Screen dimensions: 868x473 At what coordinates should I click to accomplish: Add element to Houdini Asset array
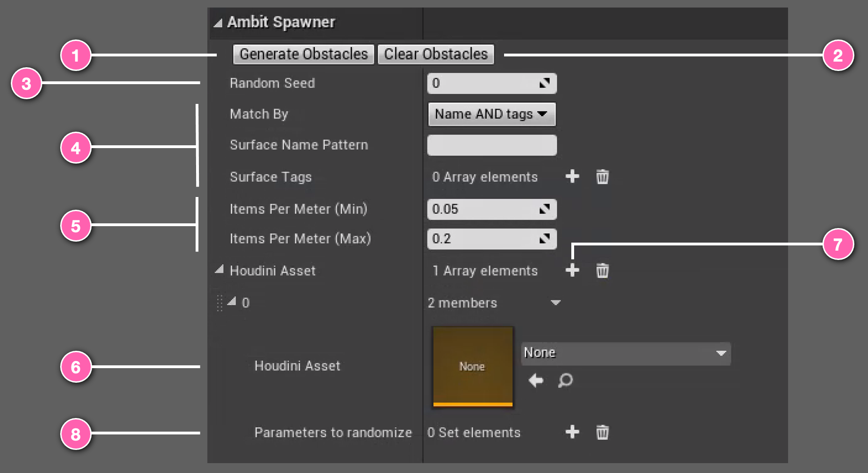tap(572, 270)
